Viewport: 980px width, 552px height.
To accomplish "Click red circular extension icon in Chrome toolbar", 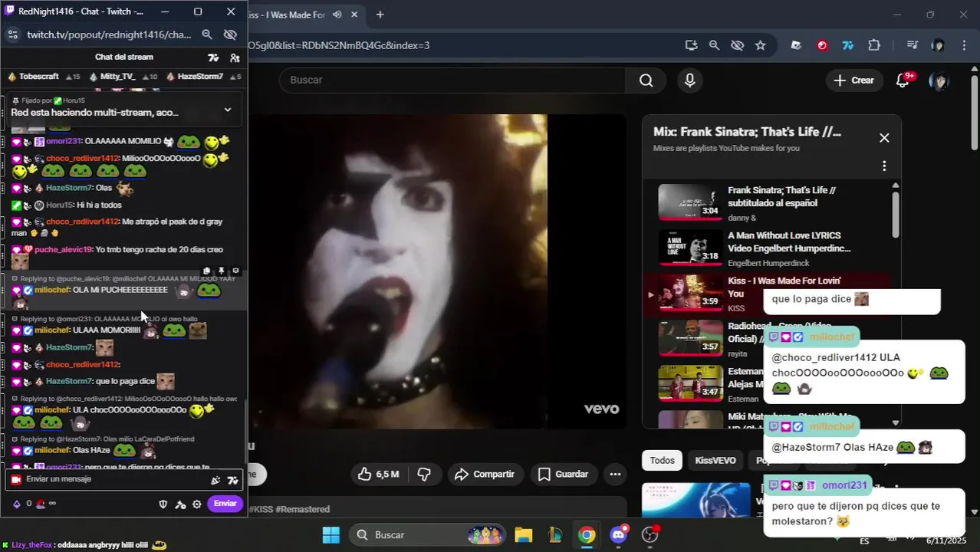I will pos(822,45).
